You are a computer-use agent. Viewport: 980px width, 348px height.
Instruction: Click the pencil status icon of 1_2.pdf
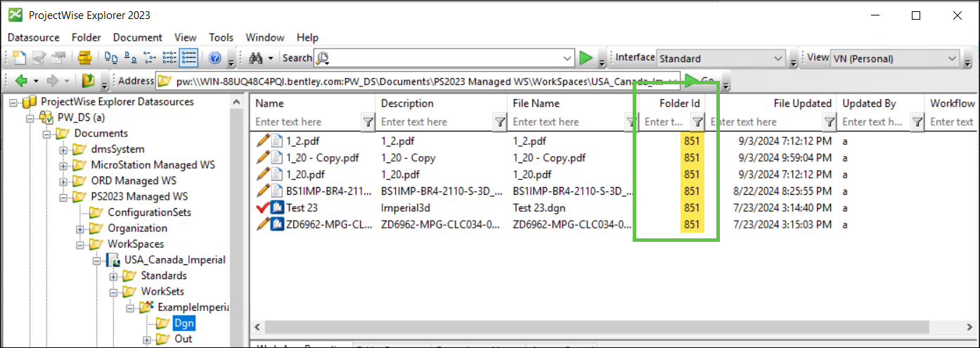coord(263,141)
